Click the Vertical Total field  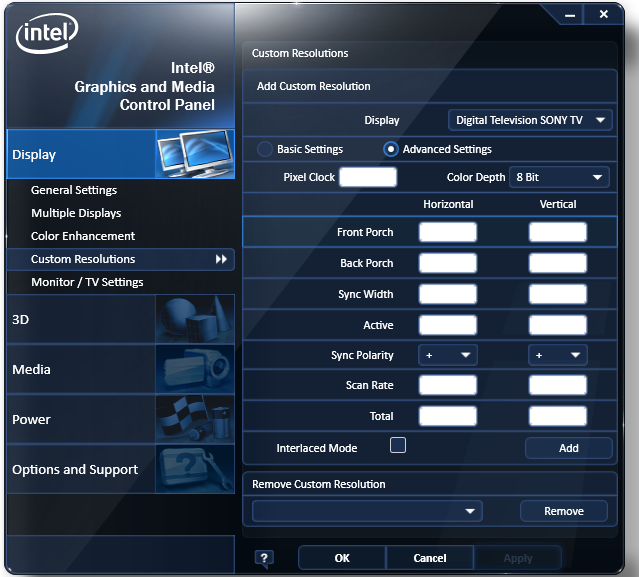pos(557,416)
